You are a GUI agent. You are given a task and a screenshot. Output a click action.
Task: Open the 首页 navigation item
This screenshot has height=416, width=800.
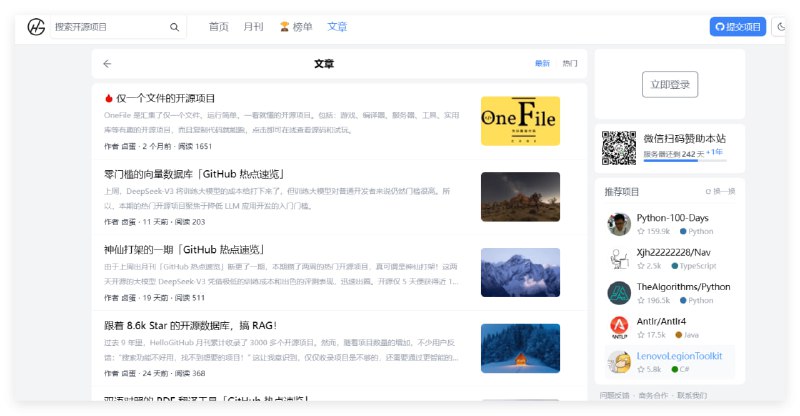[x=219, y=27]
